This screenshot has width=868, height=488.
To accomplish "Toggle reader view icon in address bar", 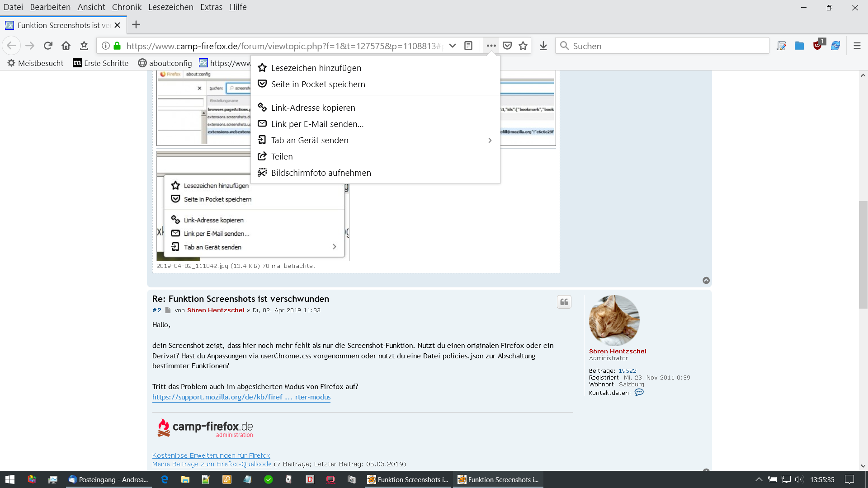I will tap(468, 46).
